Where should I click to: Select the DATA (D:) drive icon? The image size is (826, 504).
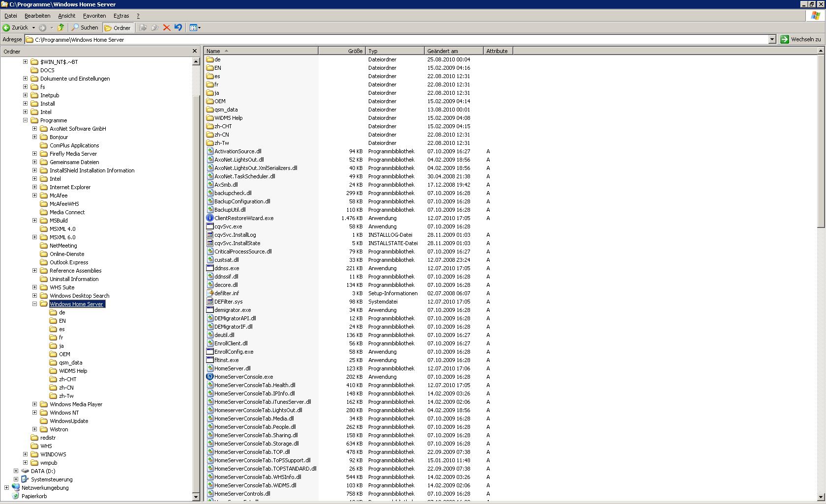[x=25, y=471]
